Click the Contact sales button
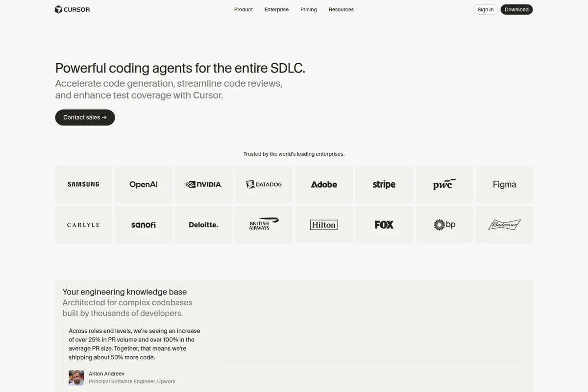Viewport: 588px width, 392px height. pyautogui.click(x=85, y=117)
